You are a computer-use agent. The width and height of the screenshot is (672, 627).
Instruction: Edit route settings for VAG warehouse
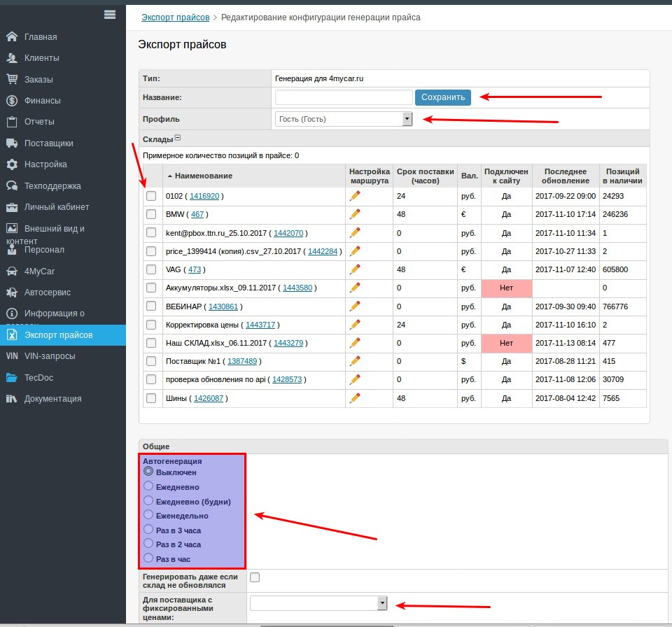click(355, 269)
